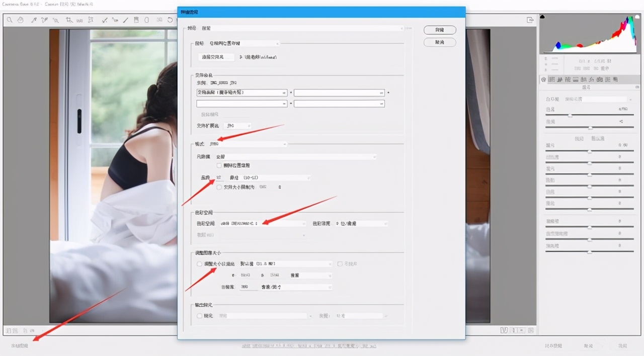The height and width of the screenshot is (356, 644).
Task: Select the Zoom magnifier tool
Action: pyautogui.click(x=10, y=20)
